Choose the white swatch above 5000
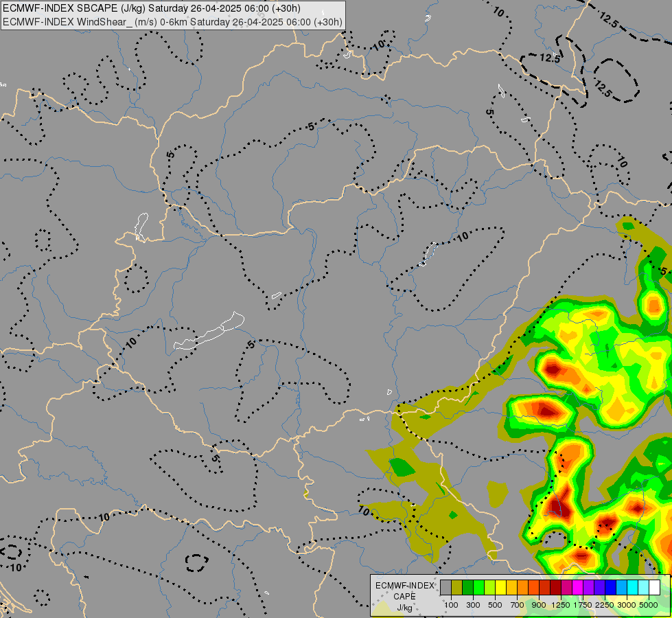Image resolution: width=672 pixels, height=618 pixels. coord(655,588)
